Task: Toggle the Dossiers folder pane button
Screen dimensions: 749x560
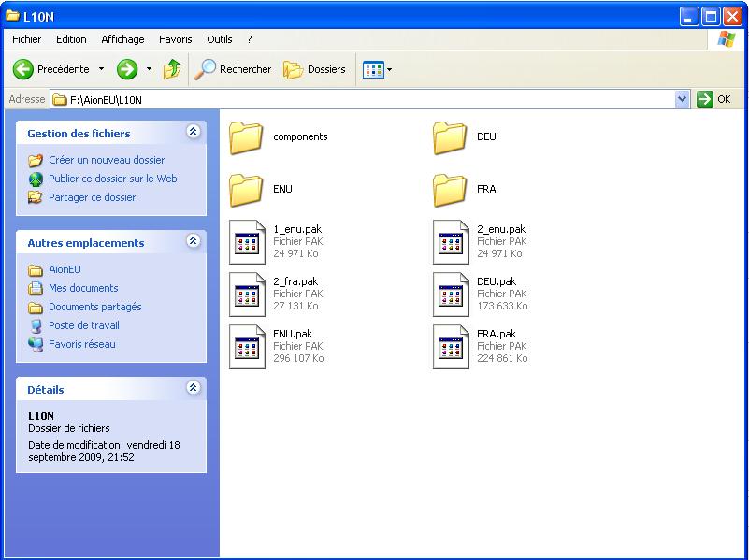Action: [x=314, y=70]
